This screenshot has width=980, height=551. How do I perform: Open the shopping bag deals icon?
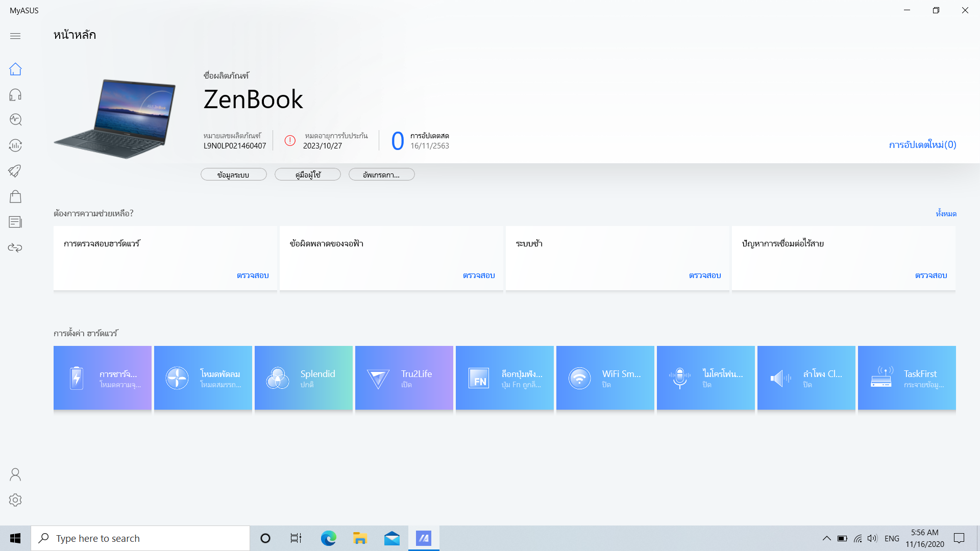[x=15, y=196]
